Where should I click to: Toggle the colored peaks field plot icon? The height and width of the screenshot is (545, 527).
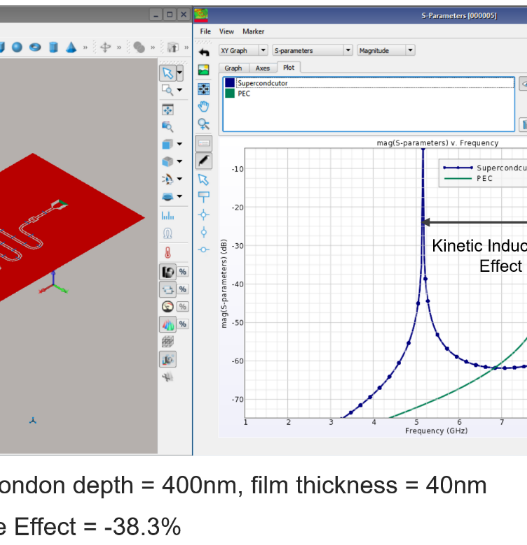(x=168, y=324)
